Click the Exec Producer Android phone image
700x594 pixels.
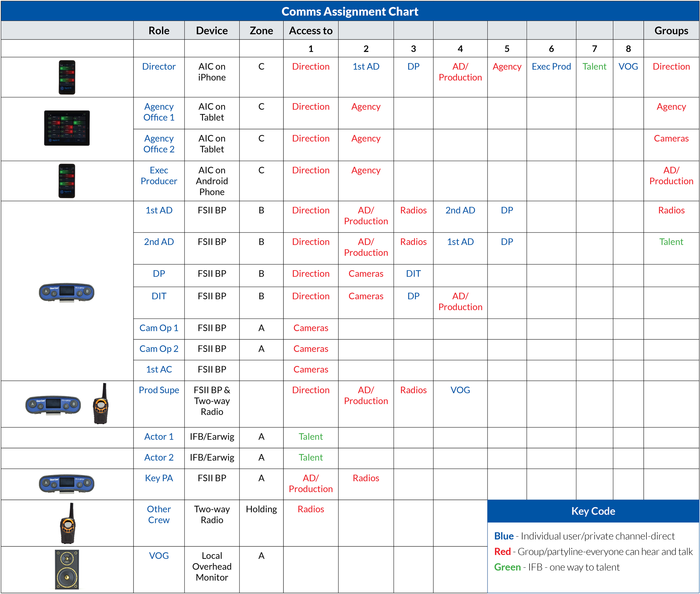click(67, 181)
